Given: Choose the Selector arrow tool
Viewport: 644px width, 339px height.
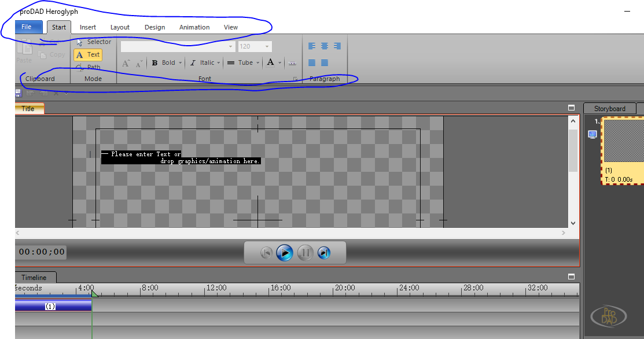Looking at the screenshot, I should [x=94, y=42].
